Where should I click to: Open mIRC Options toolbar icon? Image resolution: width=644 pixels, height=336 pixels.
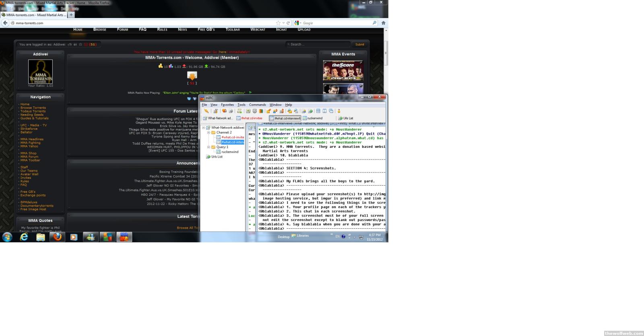click(215, 111)
